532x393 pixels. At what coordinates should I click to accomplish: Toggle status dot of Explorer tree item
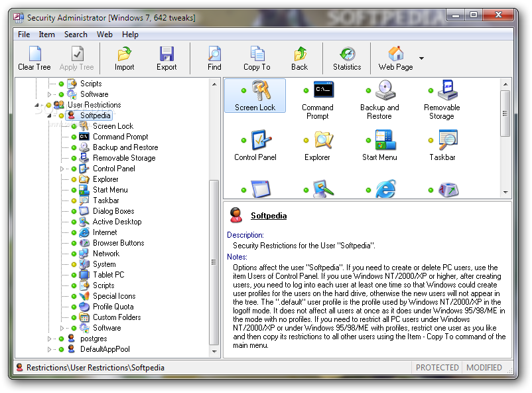(74, 179)
